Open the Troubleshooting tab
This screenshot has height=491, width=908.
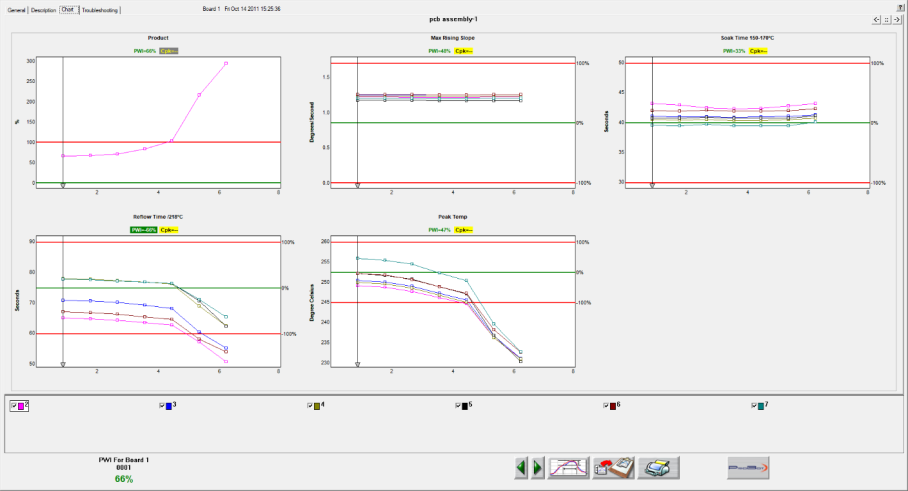100,9
